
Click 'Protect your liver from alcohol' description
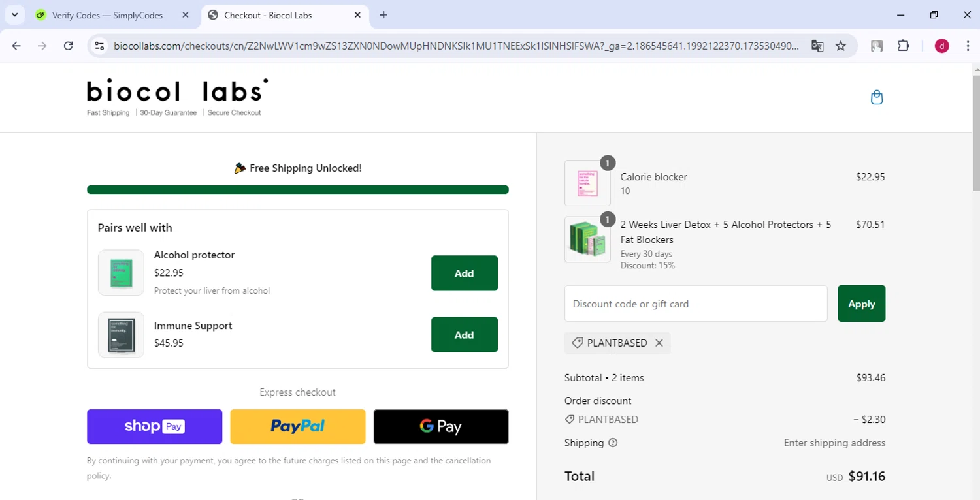[x=212, y=291]
